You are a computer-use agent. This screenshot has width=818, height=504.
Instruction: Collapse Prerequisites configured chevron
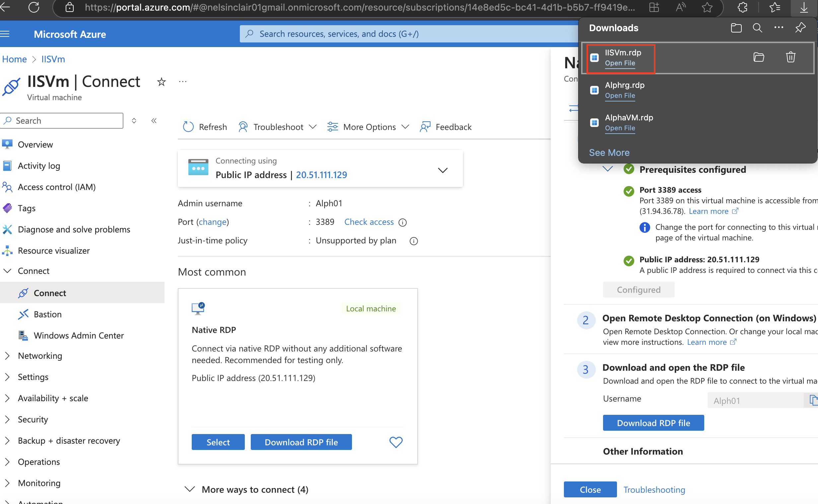(608, 169)
